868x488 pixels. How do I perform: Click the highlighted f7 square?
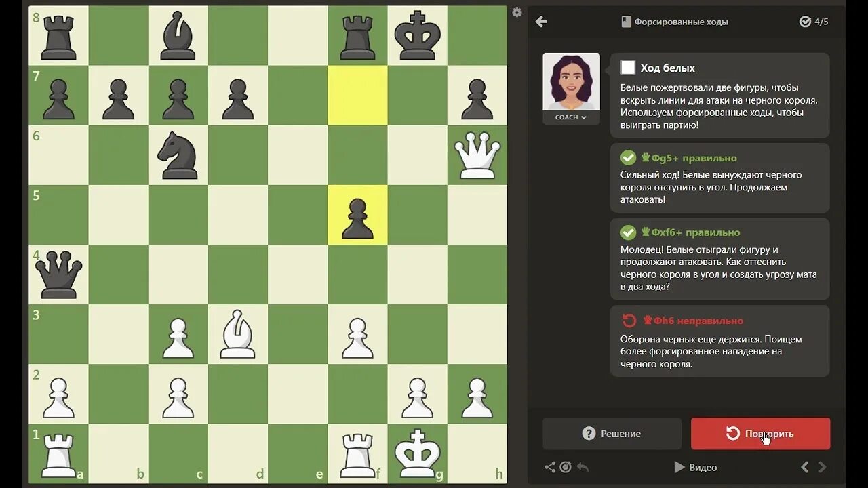[357, 95]
